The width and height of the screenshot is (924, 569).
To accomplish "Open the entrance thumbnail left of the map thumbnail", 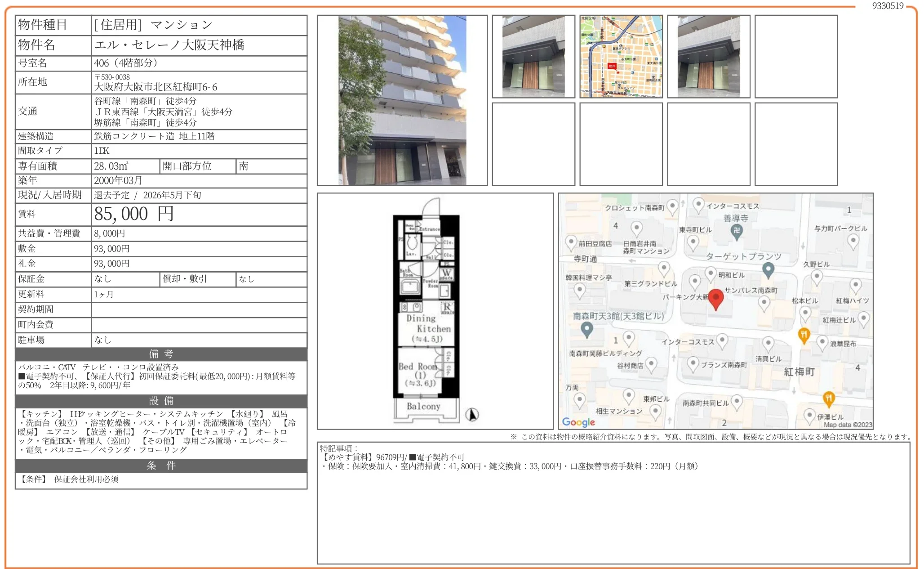I will 533,56.
